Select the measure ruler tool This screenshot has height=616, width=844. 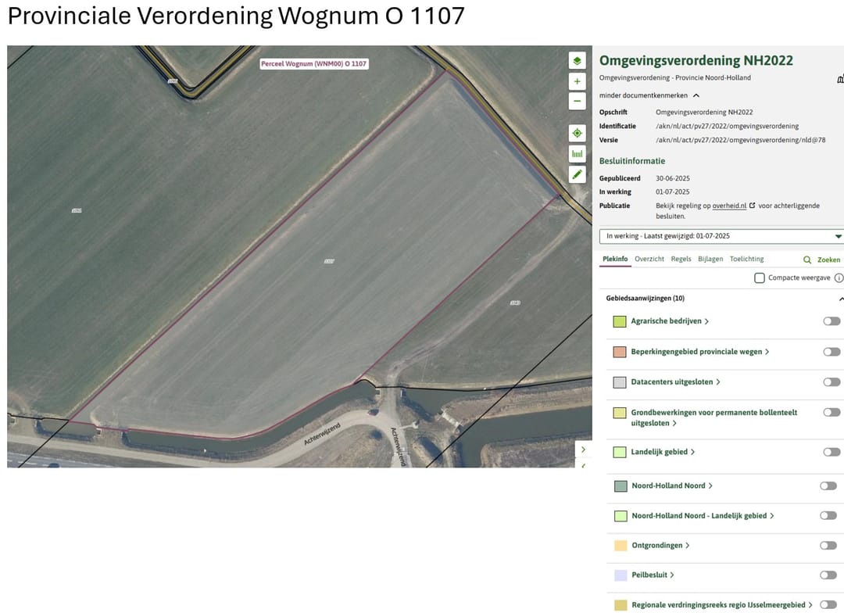(x=577, y=154)
